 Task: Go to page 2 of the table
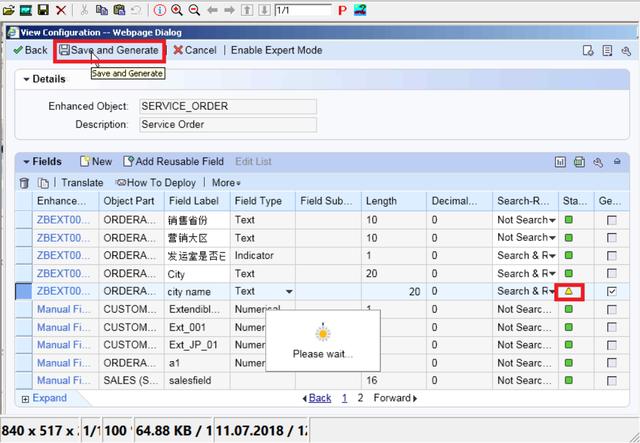point(360,398)
